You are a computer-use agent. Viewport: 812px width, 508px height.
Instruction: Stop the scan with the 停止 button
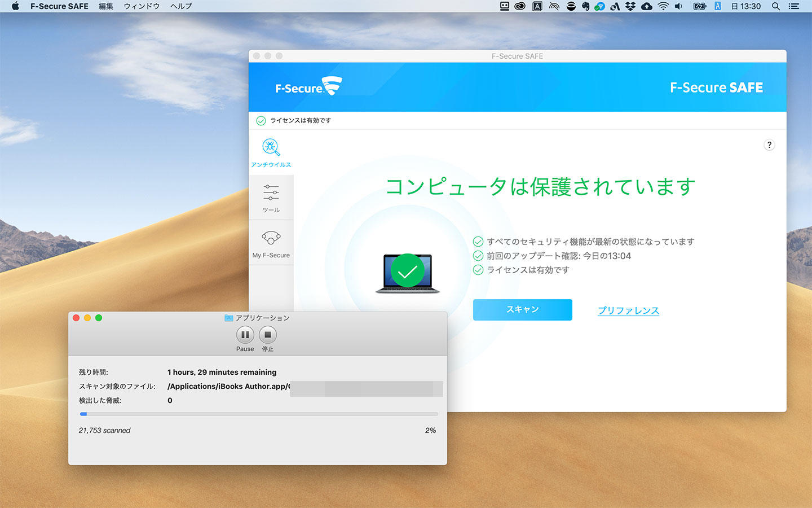(x=267, y=335)
